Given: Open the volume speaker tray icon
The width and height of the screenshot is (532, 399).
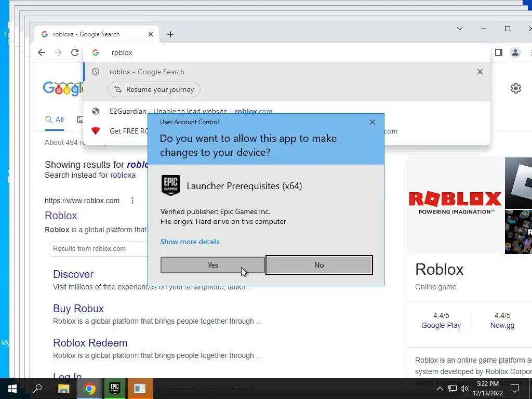Looking at the screenshot, I should click(464, 389).
